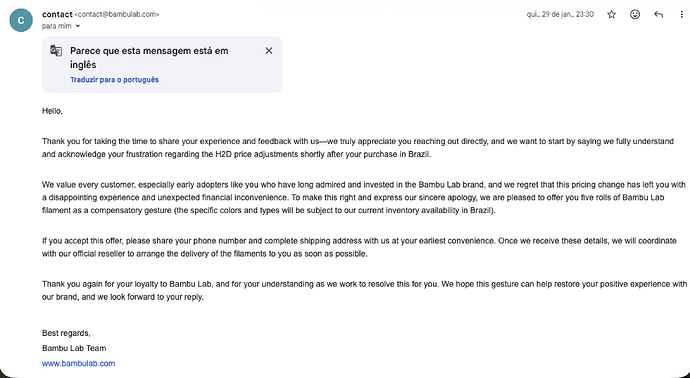
Task: Click the 'Bambu Lab Team' signature text
Action: tap(74, 349)
